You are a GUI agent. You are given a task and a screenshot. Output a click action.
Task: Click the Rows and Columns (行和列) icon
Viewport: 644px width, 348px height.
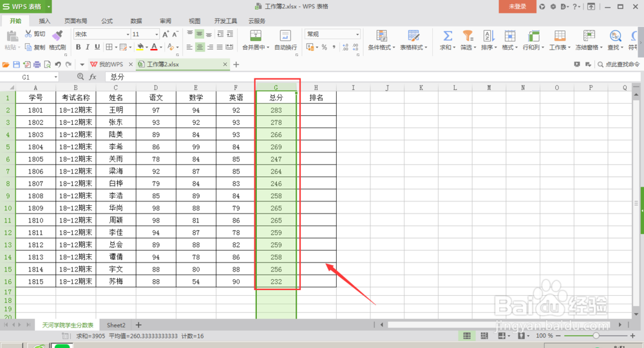tap(533, 36)
